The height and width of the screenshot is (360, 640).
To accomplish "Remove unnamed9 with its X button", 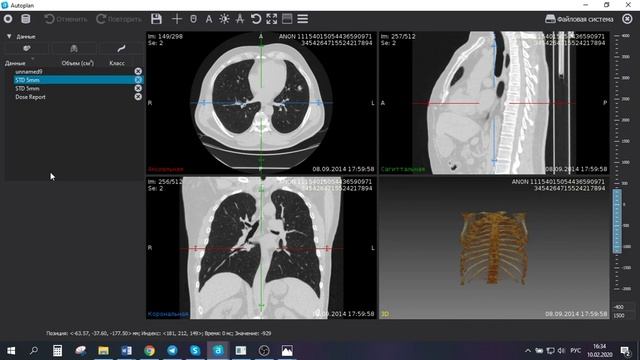I will click(x=138, y=71).
